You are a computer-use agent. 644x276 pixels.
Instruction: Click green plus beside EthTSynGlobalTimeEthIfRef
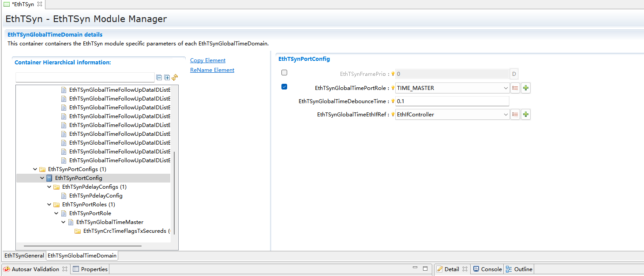525,115
